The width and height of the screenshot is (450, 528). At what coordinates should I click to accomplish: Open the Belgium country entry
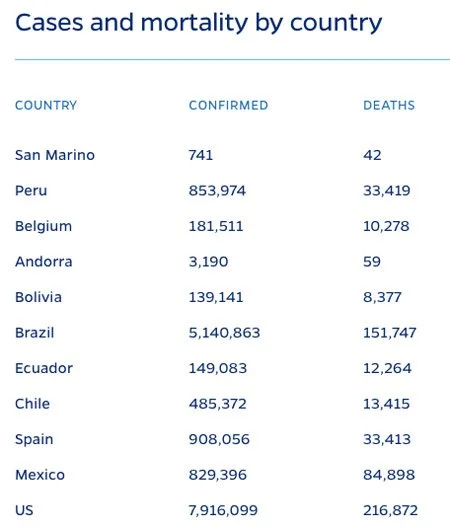coord(43,226)
